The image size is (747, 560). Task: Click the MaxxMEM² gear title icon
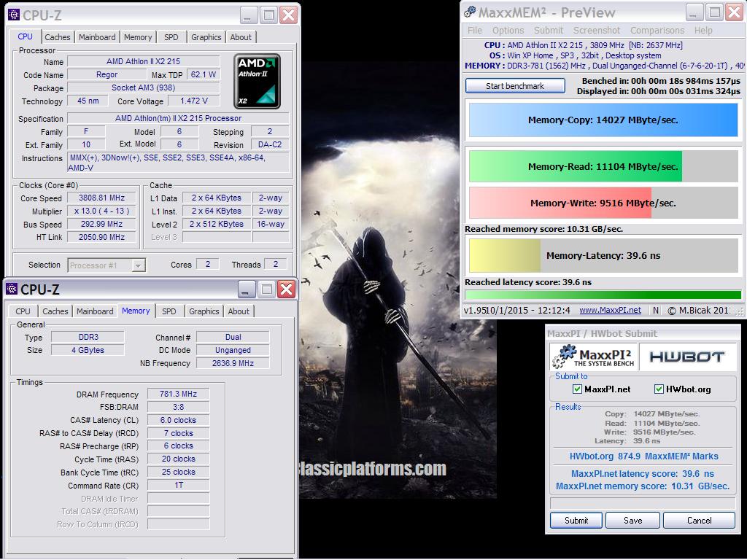click(x=470, y=12)
